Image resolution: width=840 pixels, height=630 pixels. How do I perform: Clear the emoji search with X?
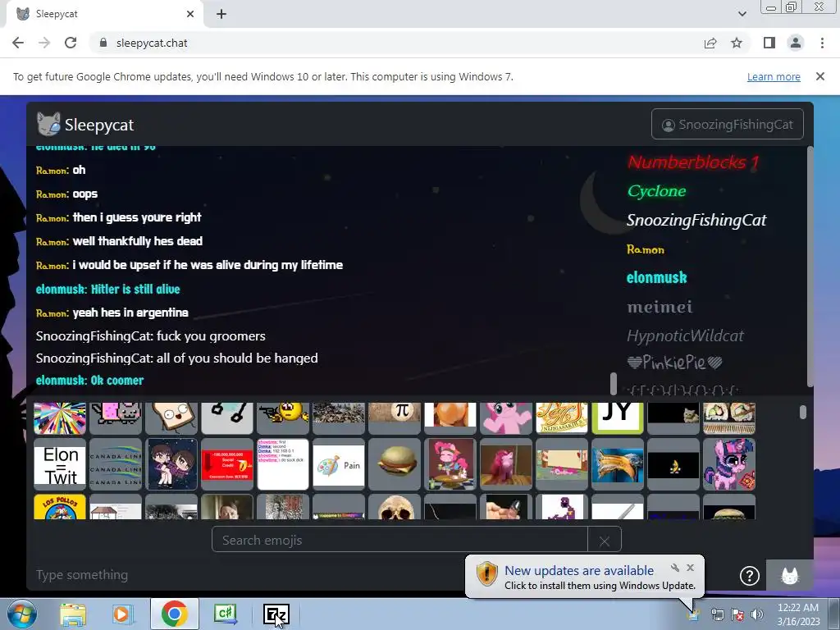605,541
